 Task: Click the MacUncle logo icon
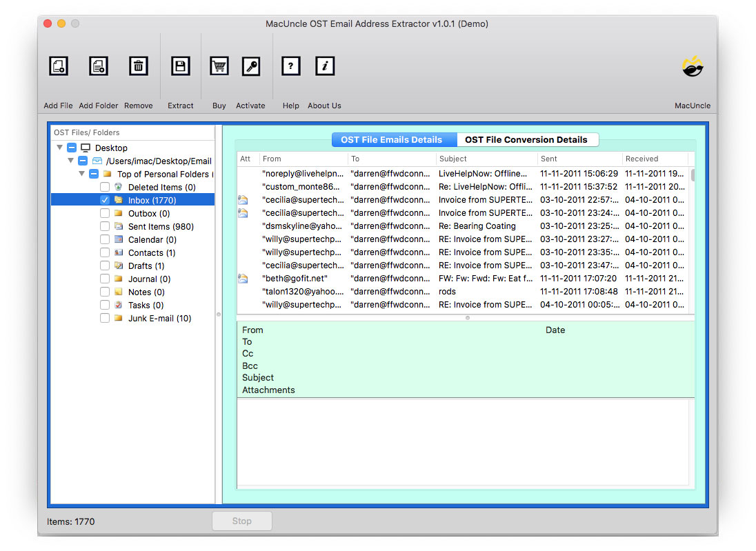coord(693,66)
